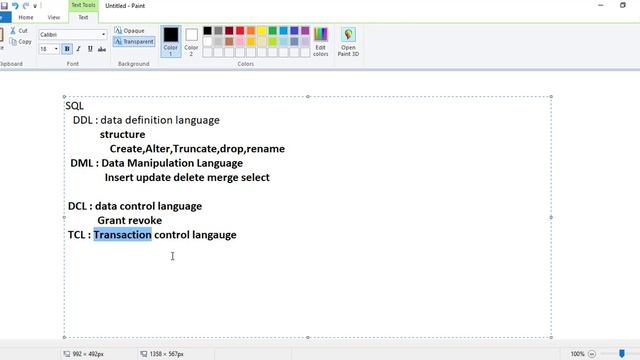This screenshot has height=360, width=640.
Task: Set text background to Opaque
Action: tap(129, 31)
